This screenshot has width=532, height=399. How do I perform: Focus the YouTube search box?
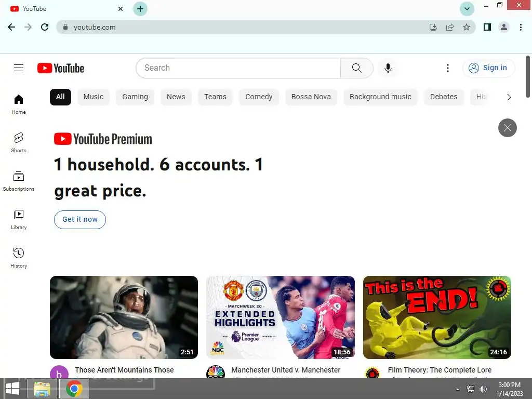(238, 68)
